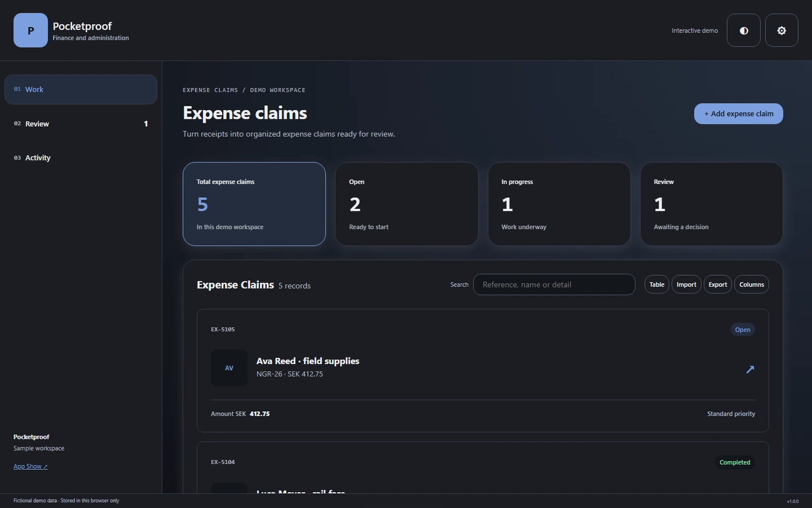
Task: Switch to Table view
Action: (x=657, y=284)
